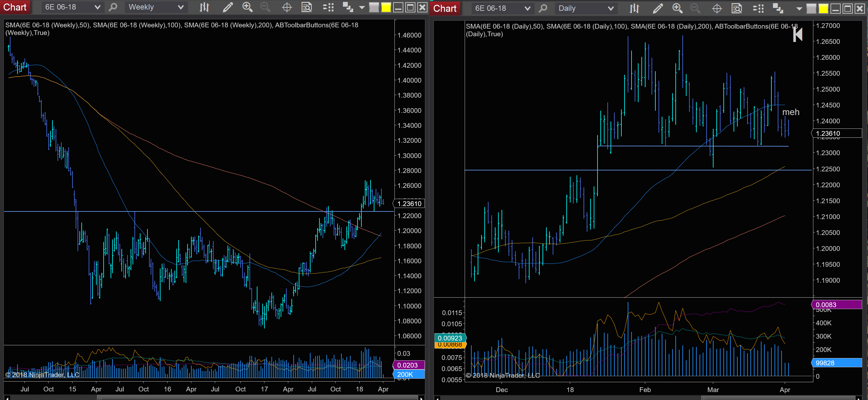Click the 200K blue volume marker in the Weekly chart
868x400 pixels.
coord(409,374)
